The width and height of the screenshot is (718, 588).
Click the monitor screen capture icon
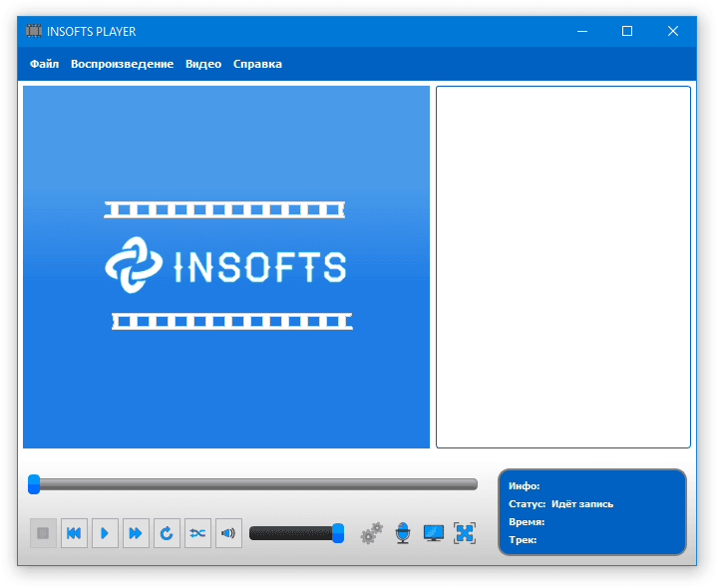point(433,533)
